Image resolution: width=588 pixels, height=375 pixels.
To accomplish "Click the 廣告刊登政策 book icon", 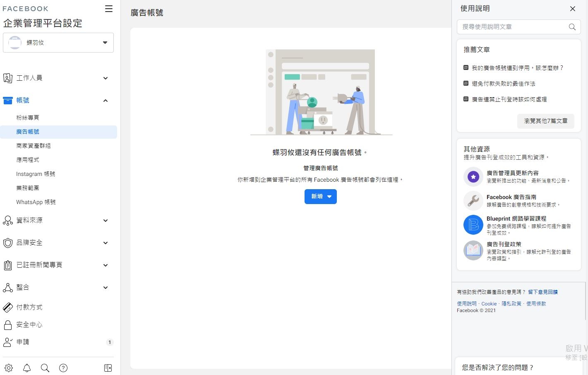I will pos(473,250).
